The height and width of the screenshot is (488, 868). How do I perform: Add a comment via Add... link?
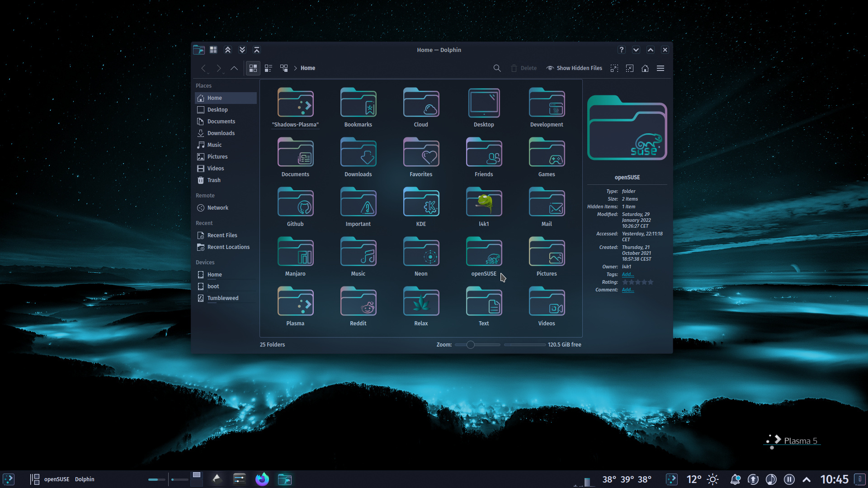pos(627,290)
